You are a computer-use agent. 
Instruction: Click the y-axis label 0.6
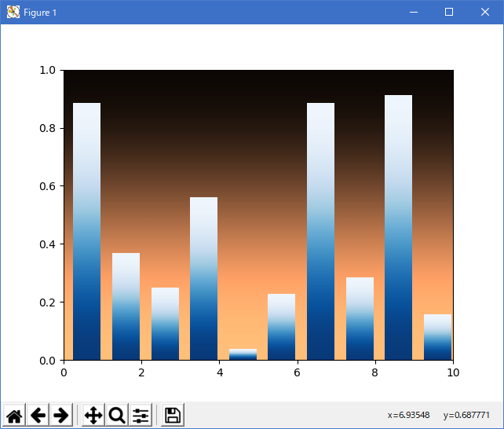tap(47, 186)
